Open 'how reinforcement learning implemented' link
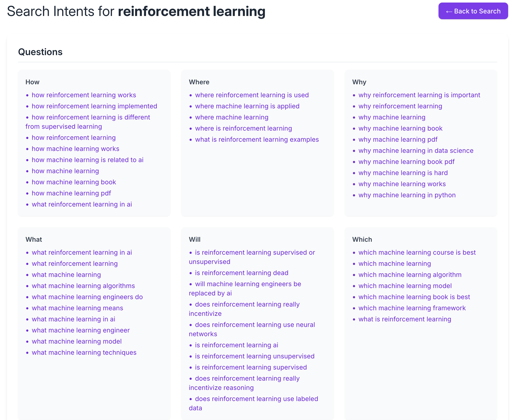510x420 pixels. tap(94, 106)
